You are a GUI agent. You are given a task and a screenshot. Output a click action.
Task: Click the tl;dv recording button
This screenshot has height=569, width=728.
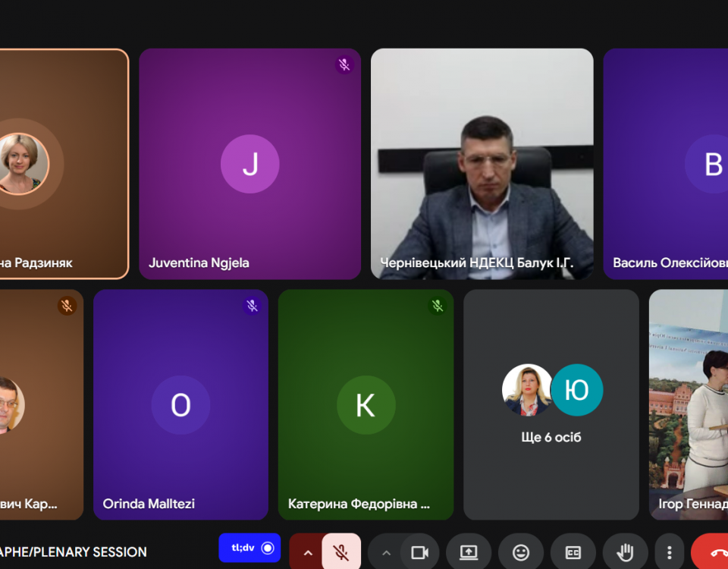(249, 548)
